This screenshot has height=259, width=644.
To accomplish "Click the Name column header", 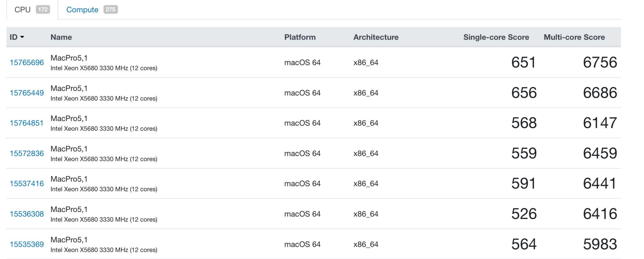I will (61, 37).
